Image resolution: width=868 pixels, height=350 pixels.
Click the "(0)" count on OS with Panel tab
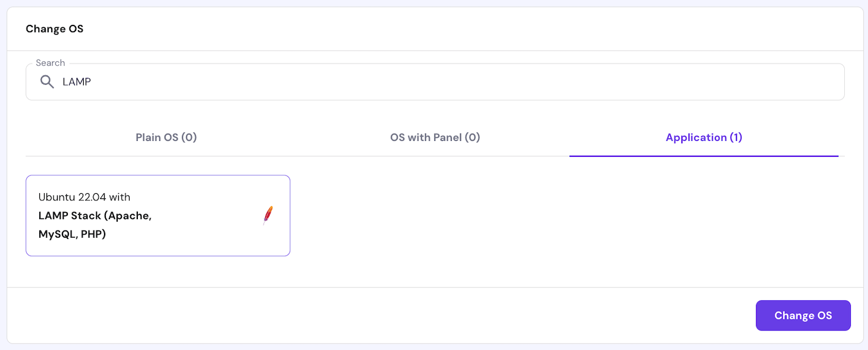(472, 137)
